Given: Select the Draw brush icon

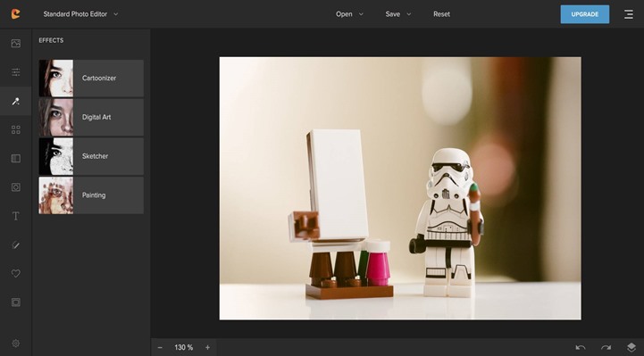Looking at the screenshot, I should coord(15,244).
